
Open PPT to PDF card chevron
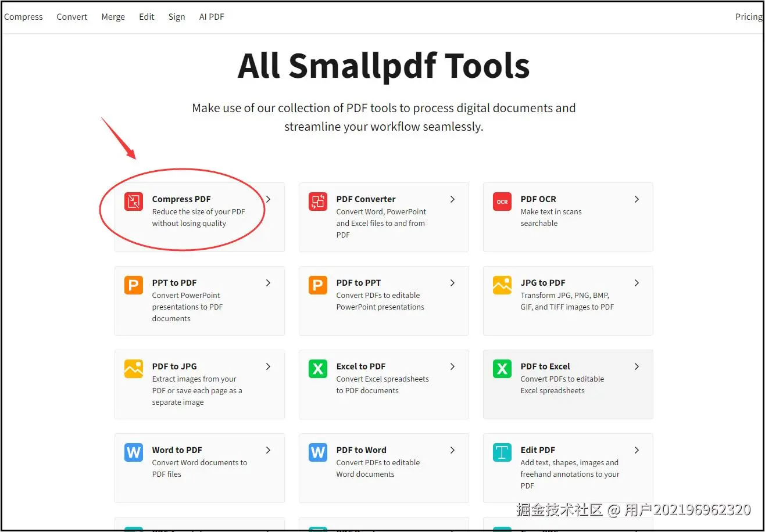tap(268, 283)
